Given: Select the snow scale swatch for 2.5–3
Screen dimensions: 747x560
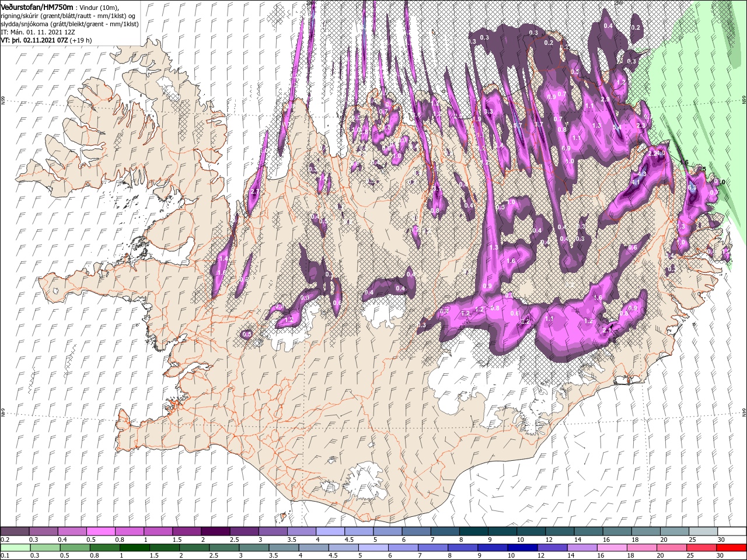Looking at the screenshot, I should [x=244, y=531].
